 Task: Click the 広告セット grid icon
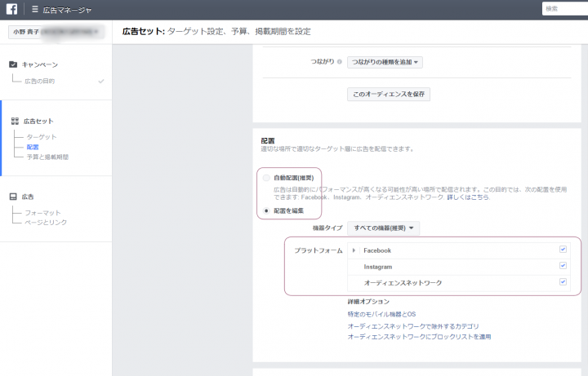(x=15, y=121)
